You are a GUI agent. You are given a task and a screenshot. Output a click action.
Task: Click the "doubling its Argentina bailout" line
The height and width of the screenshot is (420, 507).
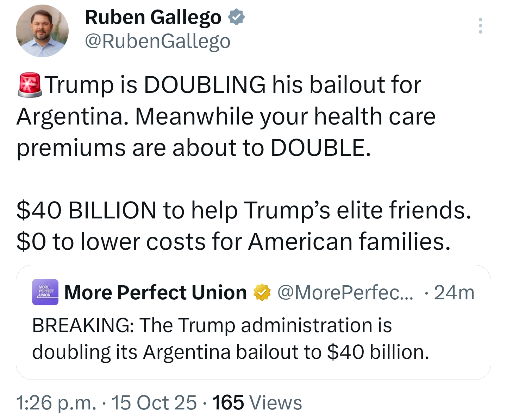point(231,352)
